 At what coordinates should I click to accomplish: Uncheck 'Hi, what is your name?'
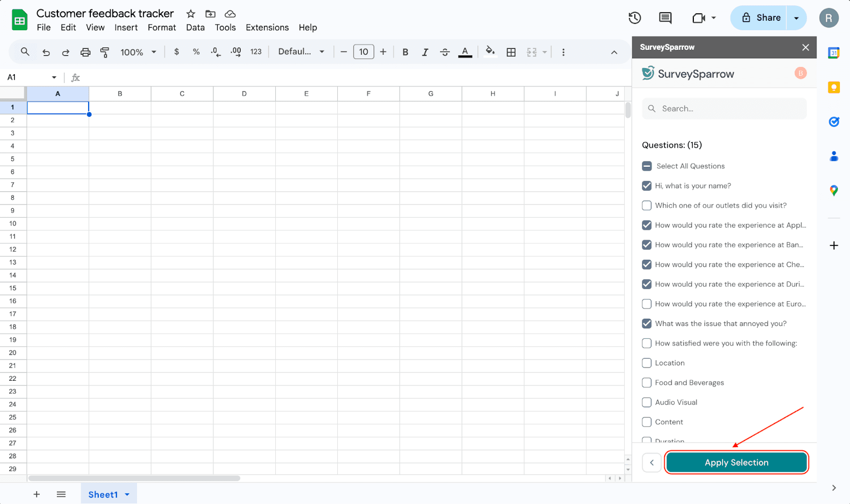tap(647, 186)
